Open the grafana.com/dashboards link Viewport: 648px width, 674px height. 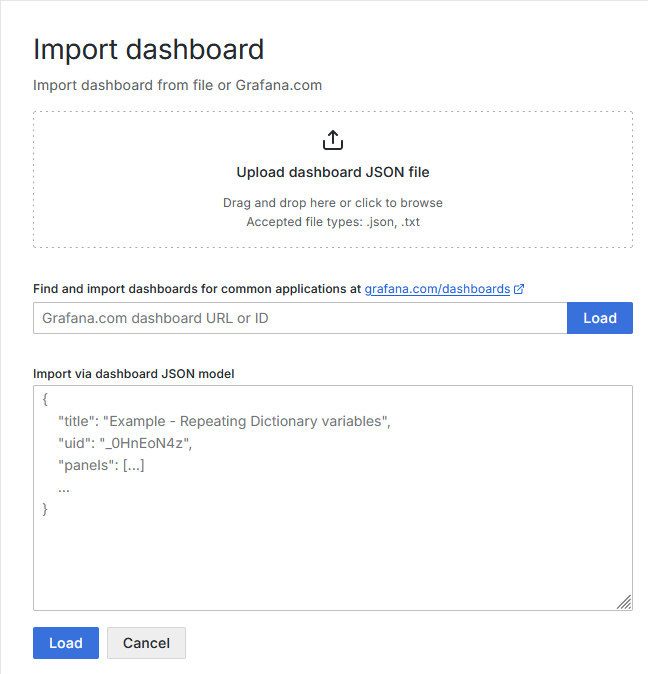click(437, 289)
